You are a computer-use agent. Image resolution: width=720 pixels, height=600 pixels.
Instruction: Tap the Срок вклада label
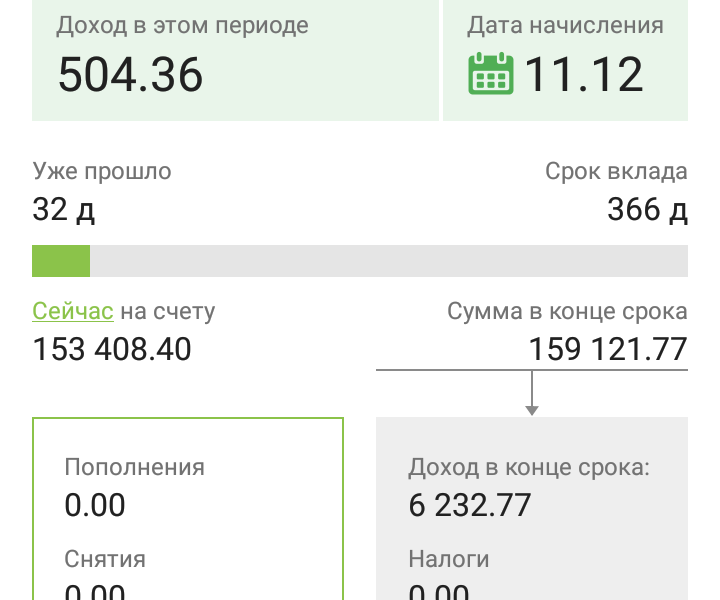(616, 171)
